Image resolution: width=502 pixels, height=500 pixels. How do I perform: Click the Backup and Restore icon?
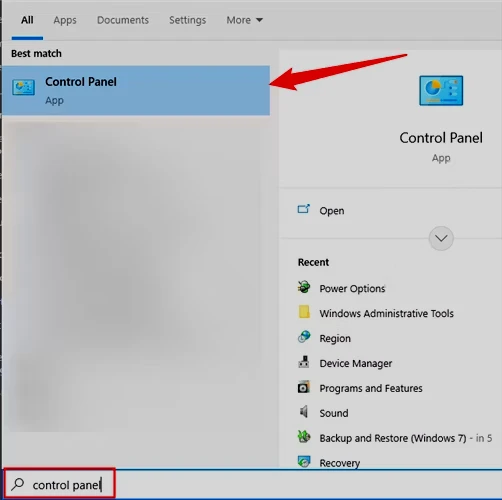pos(304,437)
